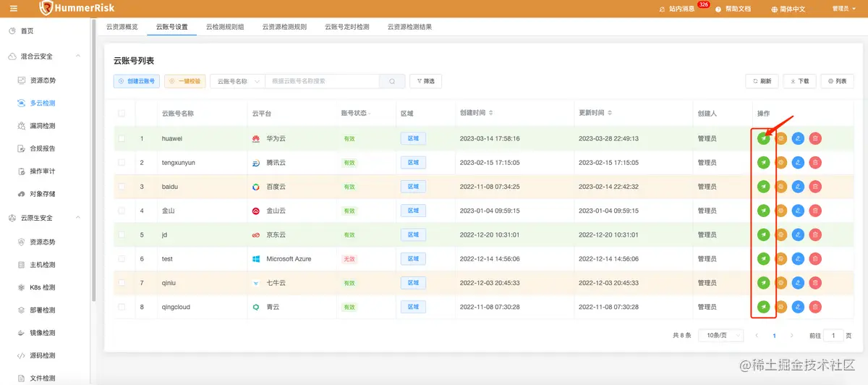Image resolution: width=868 pixels, height=385 pixels.
Task: Check the checkbox for qingcloud row
Action: 122,307
